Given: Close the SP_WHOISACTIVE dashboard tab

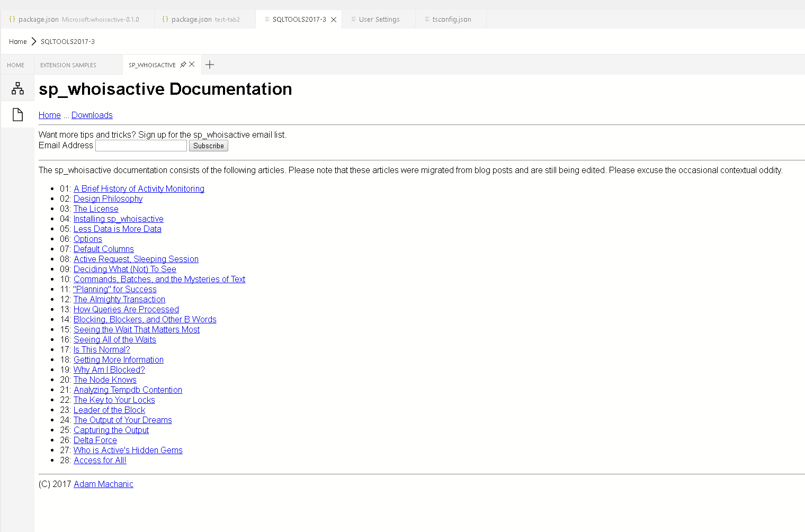Looking at the screenshot, I should pyautogui.click(x=192, y=65).
